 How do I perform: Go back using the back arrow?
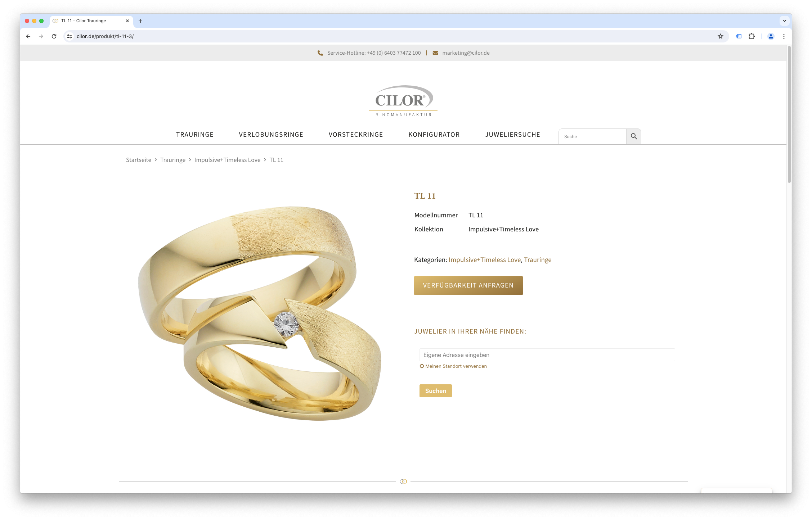28,36
